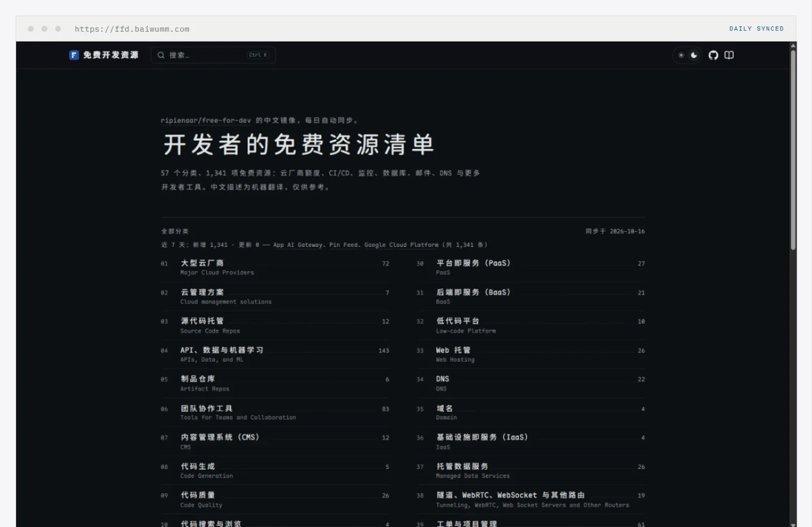Open API、数据与机器学习 category
The height and width of the screenshot is (527, 812).
275,355
